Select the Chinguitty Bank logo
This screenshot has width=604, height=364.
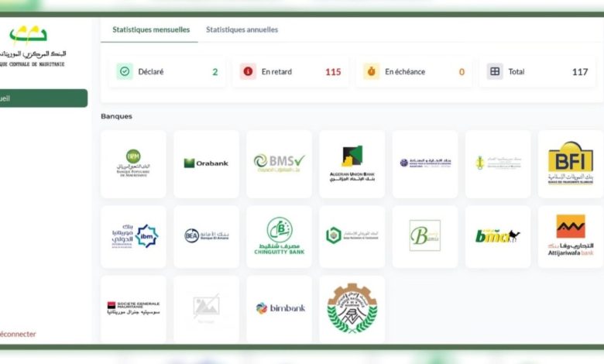279,236
